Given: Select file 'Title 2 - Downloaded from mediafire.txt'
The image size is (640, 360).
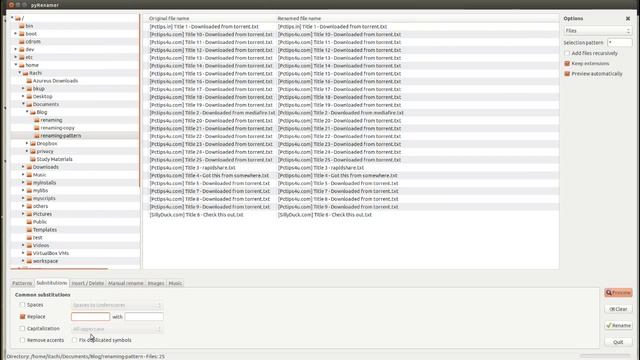Looking at the screenshot, I should point(212,113).
